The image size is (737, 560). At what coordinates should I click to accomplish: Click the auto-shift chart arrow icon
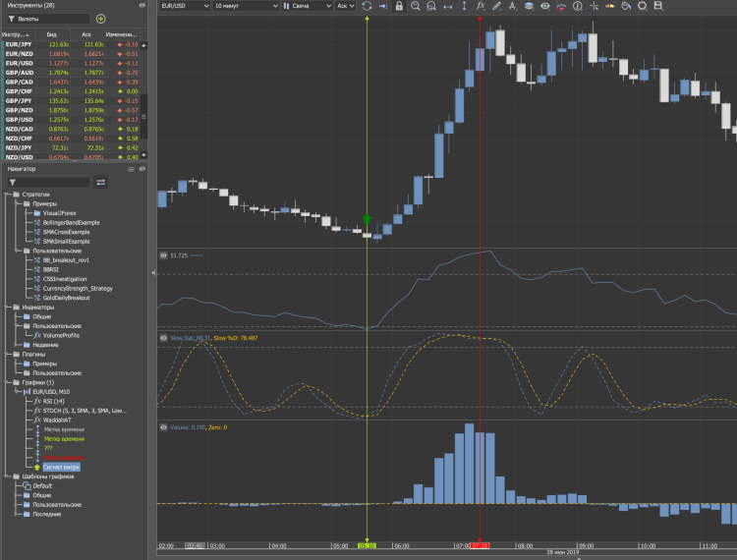383,6
